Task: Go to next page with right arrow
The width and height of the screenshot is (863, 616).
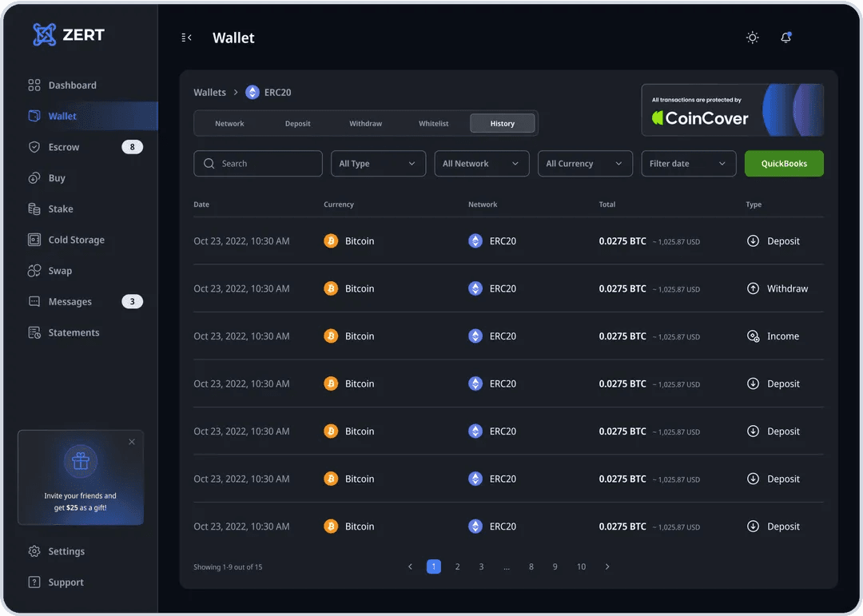Action: (x=607, y=566)
